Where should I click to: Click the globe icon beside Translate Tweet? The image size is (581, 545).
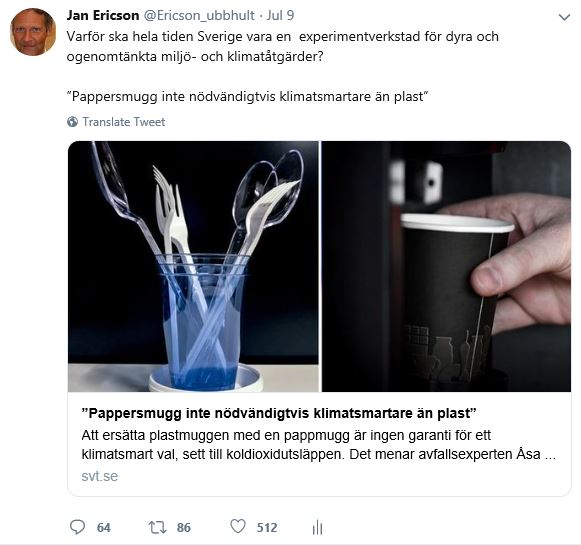tap(73, 122)
